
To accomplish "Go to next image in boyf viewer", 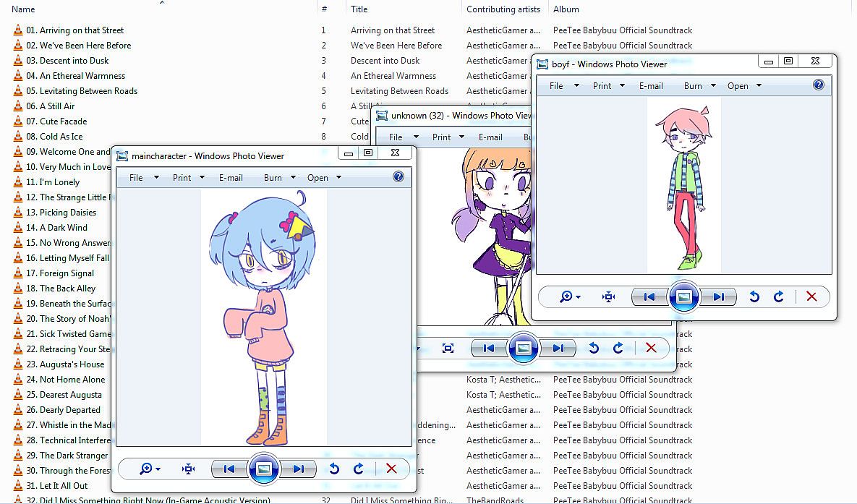I will tap(718, 296).
